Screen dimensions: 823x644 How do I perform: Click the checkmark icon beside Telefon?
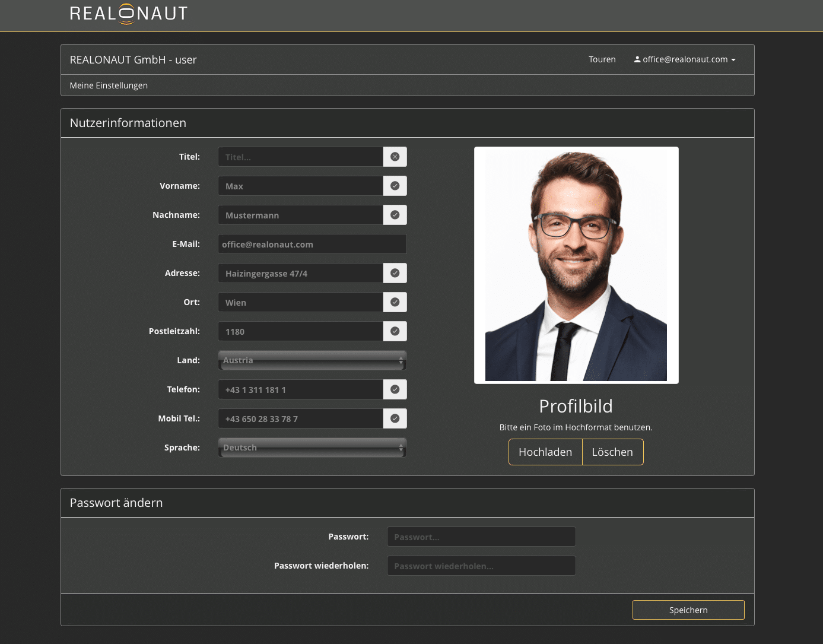[395, 389]
